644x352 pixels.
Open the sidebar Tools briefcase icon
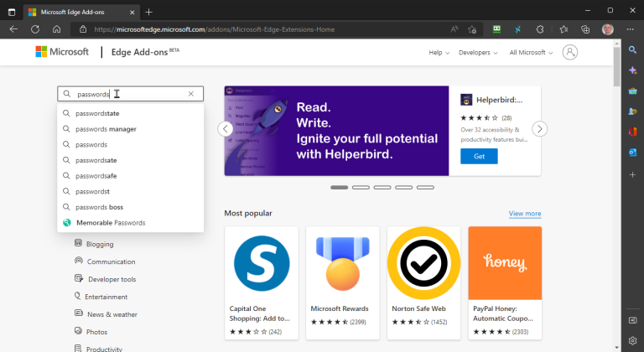click(632, 91)
